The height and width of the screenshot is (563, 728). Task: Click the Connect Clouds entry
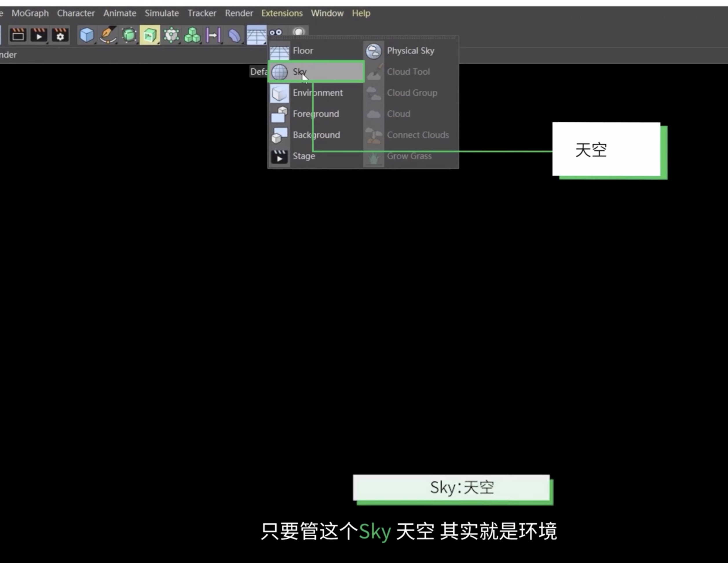(x=411, y=135)
